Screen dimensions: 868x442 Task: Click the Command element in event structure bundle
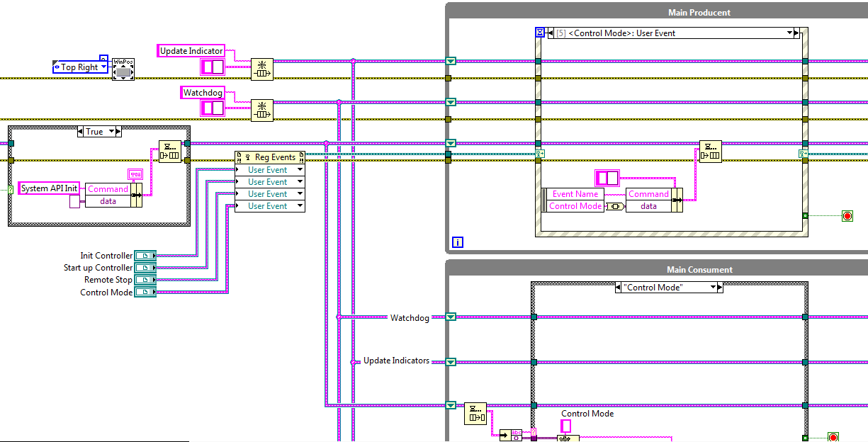coord(648,194)
